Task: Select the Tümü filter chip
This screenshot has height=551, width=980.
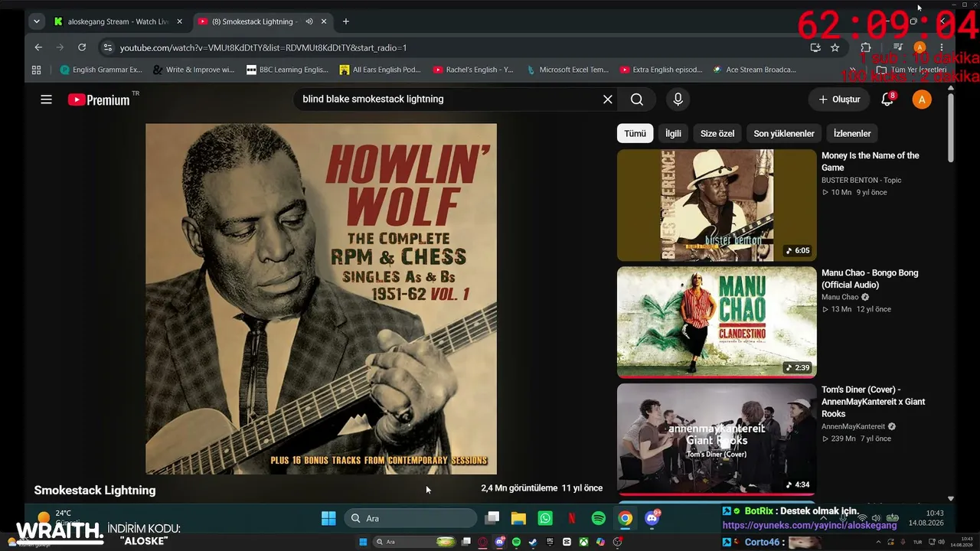Action: 635,133
